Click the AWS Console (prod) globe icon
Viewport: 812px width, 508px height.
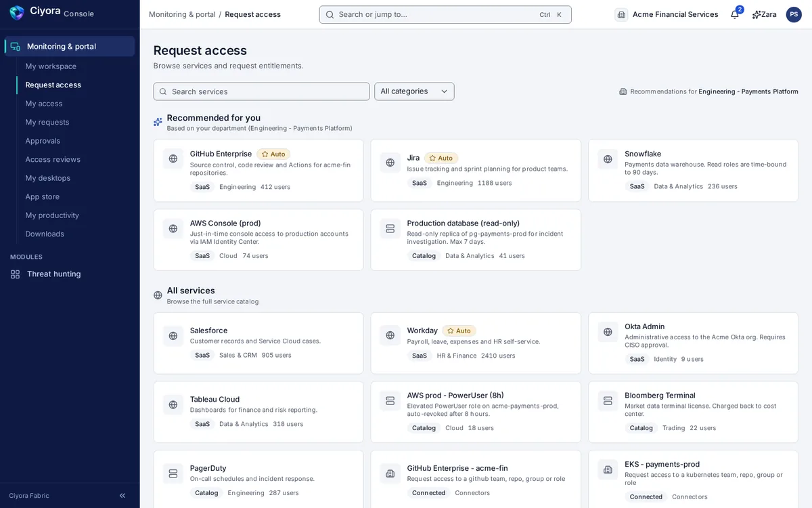tap(173, 228)
